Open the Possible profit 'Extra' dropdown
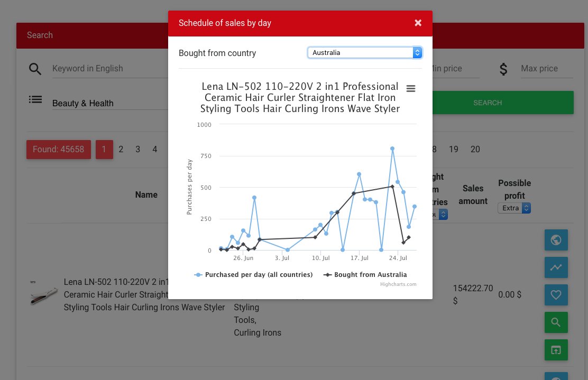The height and width of the screenshot is (380, 588). tap(514, 208)
